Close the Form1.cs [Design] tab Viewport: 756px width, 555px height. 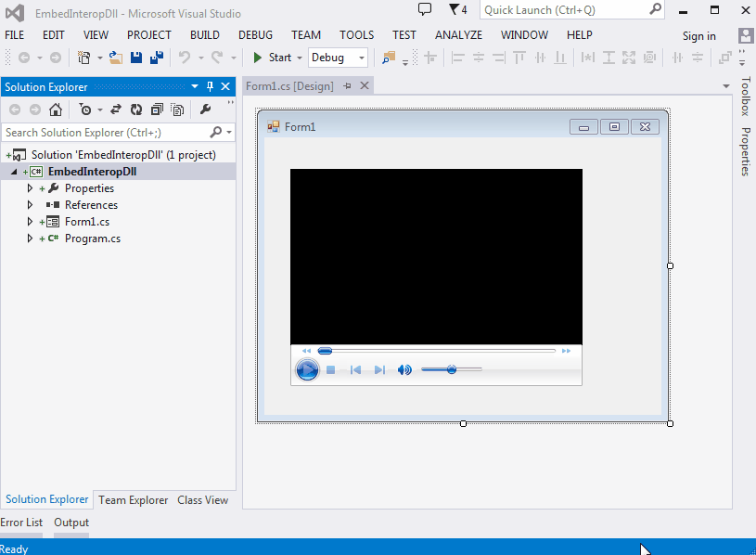(x=365, y=85)
